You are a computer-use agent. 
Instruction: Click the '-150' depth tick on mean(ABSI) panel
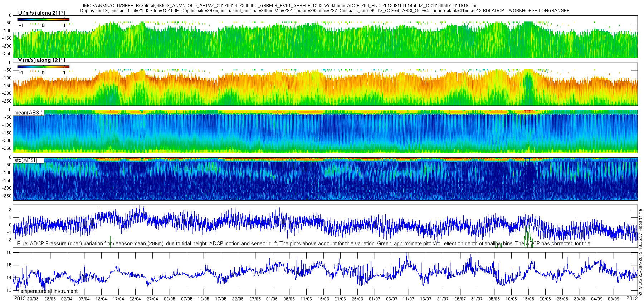click(x=7, y=133)
